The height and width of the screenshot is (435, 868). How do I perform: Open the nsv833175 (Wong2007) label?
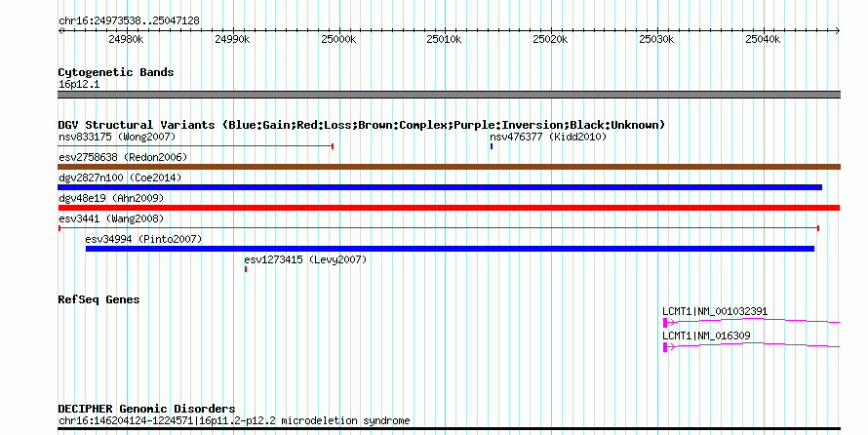tap(117, 137)
